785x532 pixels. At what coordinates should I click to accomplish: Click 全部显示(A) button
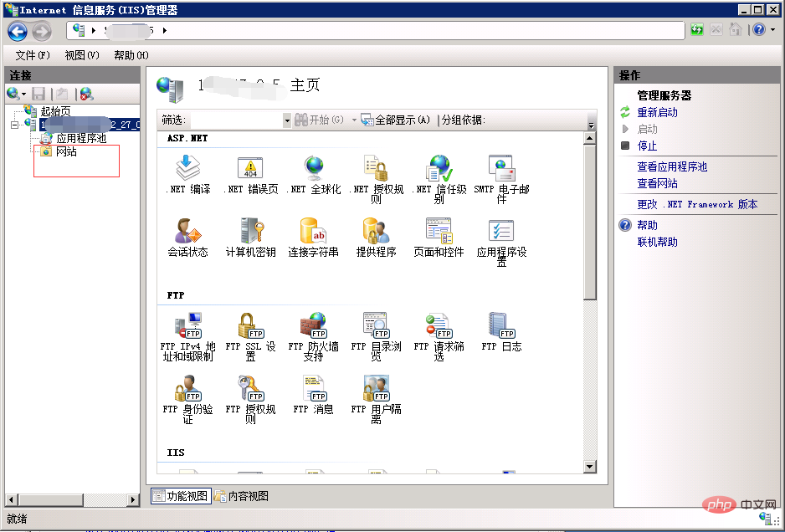[396, 120]
